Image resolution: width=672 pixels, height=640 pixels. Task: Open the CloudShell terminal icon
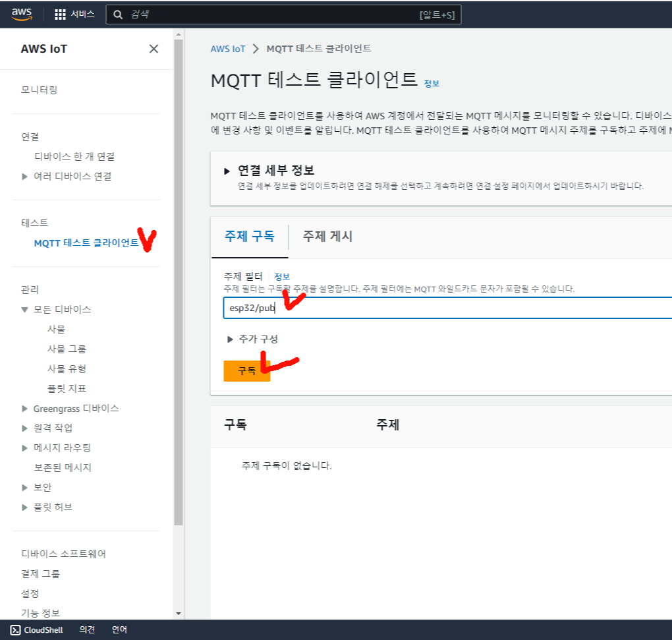(15, 629)
